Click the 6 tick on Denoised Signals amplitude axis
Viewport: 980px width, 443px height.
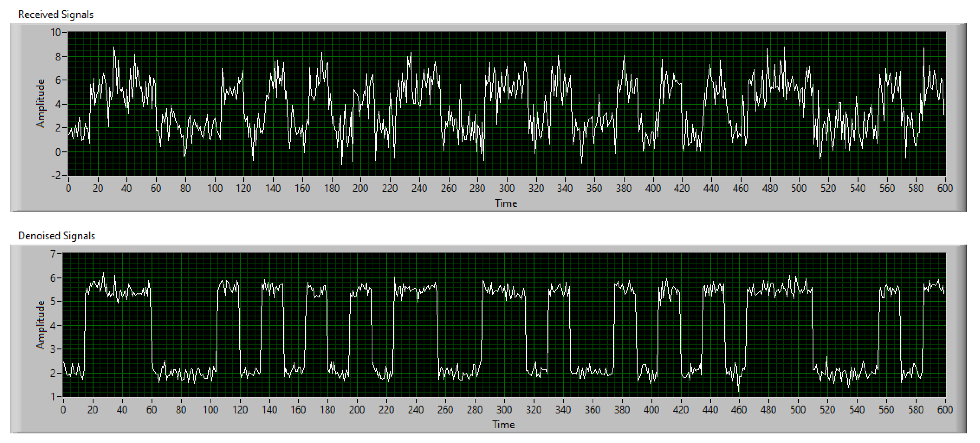(53, 278)
